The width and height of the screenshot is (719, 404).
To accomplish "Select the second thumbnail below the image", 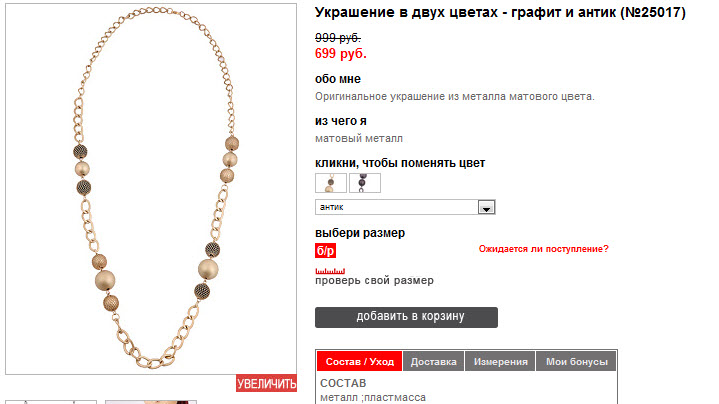I will click(x=151, y=402).
